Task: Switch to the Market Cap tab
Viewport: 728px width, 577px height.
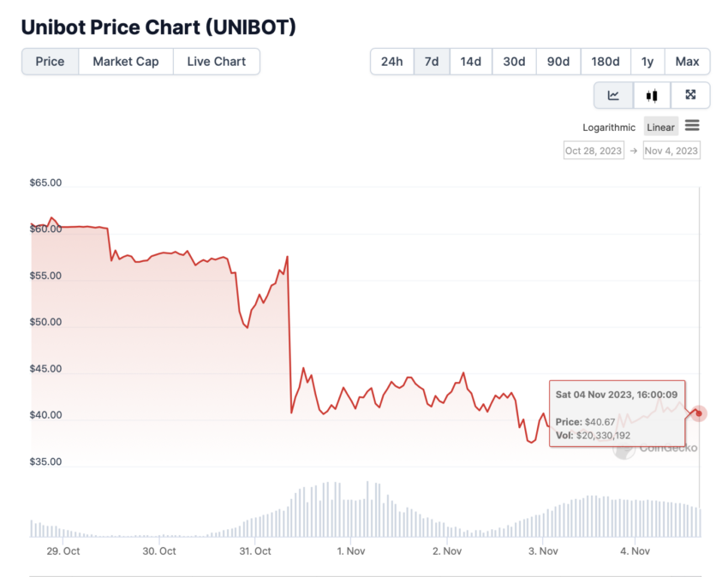Action: [x=126, y=62]
